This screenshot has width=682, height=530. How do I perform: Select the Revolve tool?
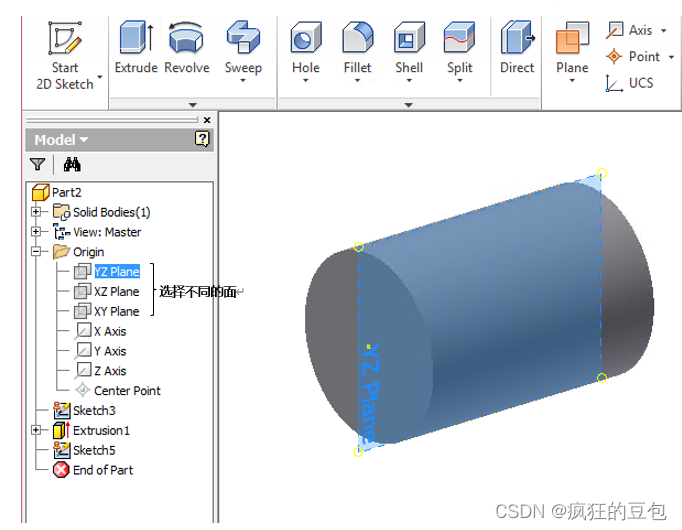pos(186,48)
